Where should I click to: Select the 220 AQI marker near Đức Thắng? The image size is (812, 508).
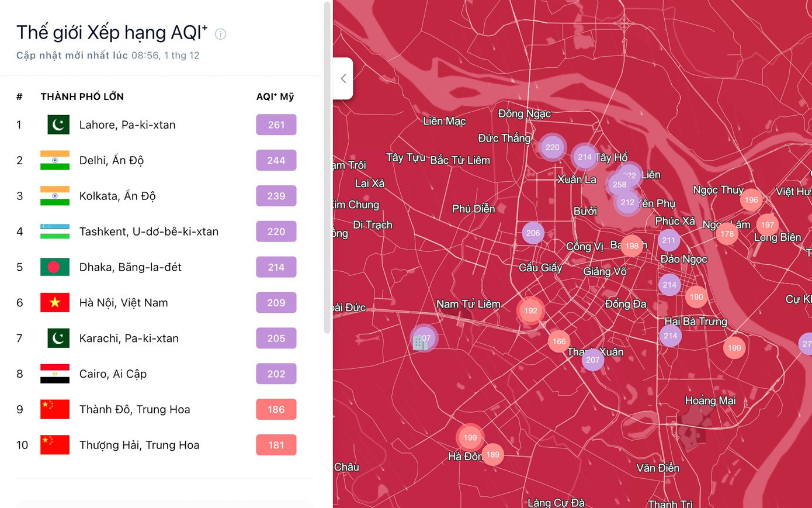552,147
